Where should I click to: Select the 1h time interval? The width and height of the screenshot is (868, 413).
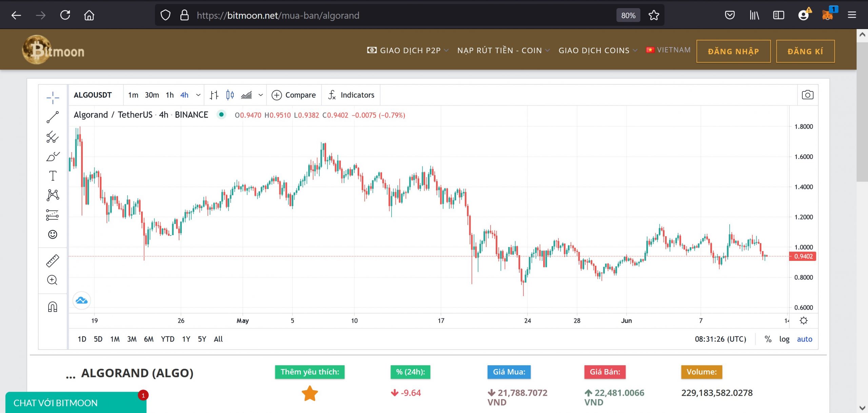coord(170,95)
